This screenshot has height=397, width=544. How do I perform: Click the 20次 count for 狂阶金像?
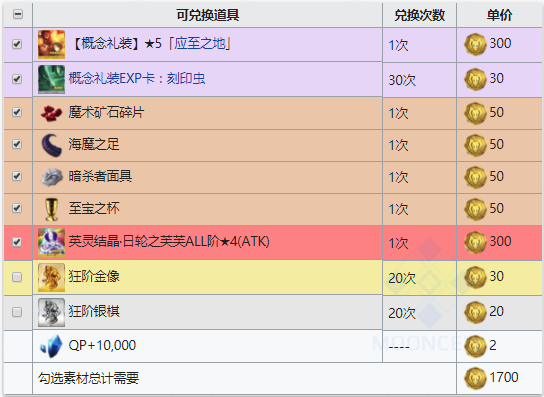[402, 278]
